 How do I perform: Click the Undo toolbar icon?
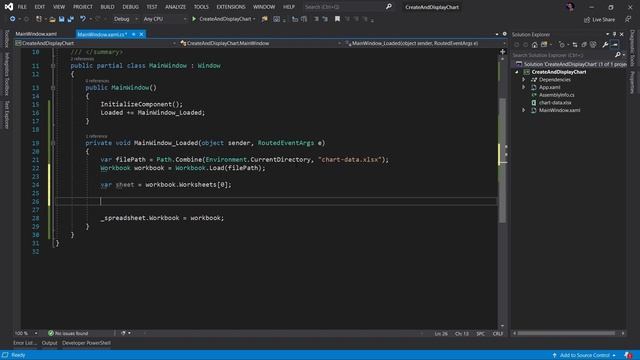tap(83, 19)
